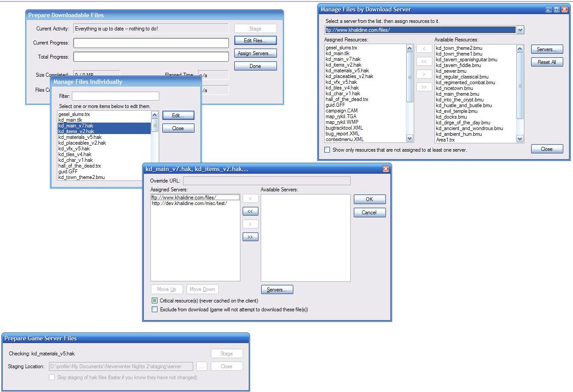Viewport: 573px width, 392px height.
Task: Maximize the Manage Files by Download Server window
Action: coord(556,9)
